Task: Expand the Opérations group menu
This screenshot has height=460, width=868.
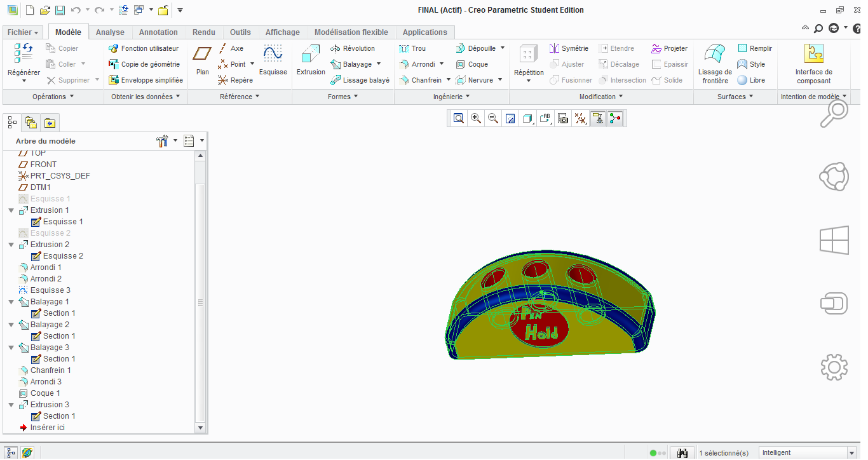Action: (53, 97)
